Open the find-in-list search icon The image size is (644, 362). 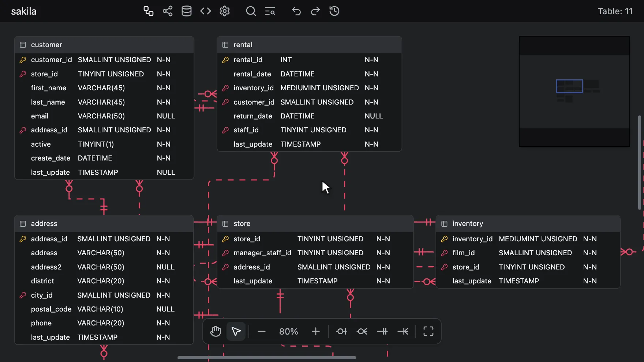[x=270, y=11]
